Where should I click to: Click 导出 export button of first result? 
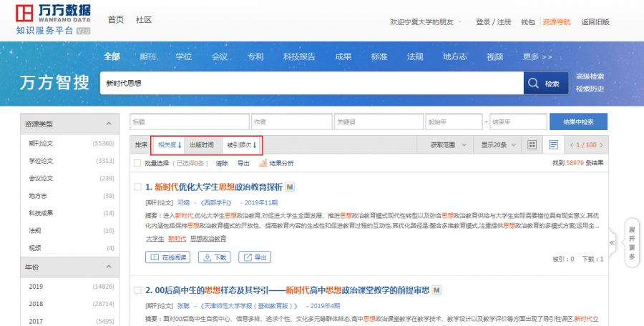click(255, 257)
